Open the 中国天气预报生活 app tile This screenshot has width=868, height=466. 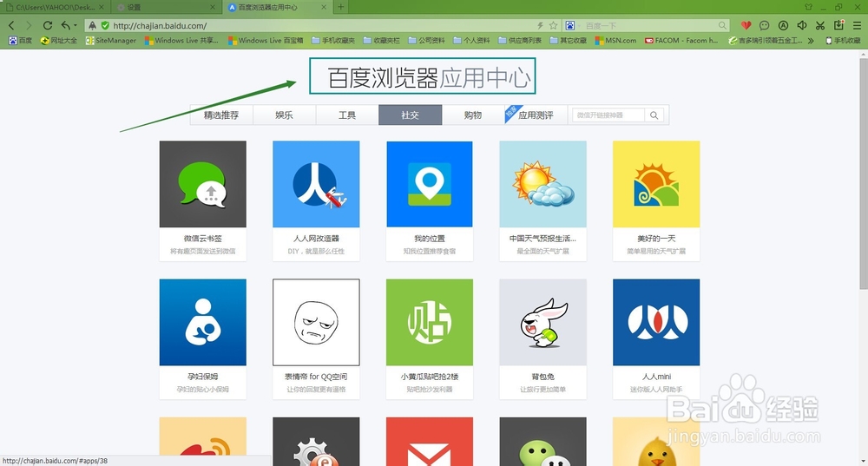543,200
